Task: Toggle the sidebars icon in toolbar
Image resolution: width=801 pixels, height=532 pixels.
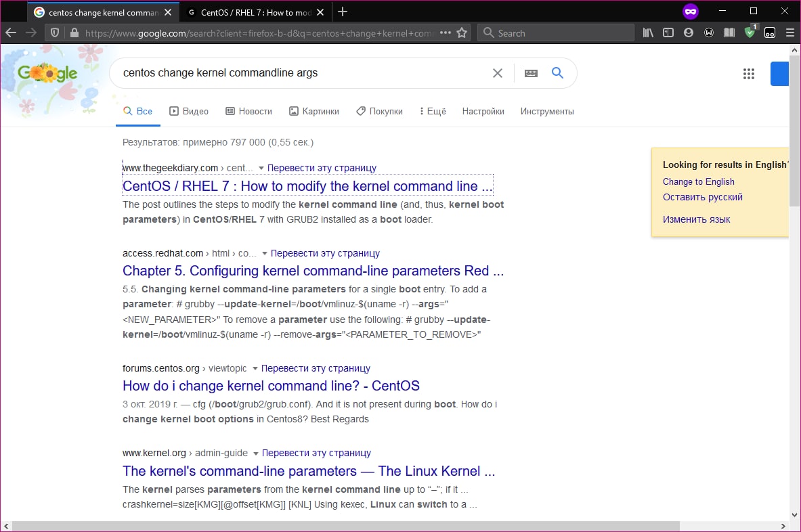Action: point(668,33)
